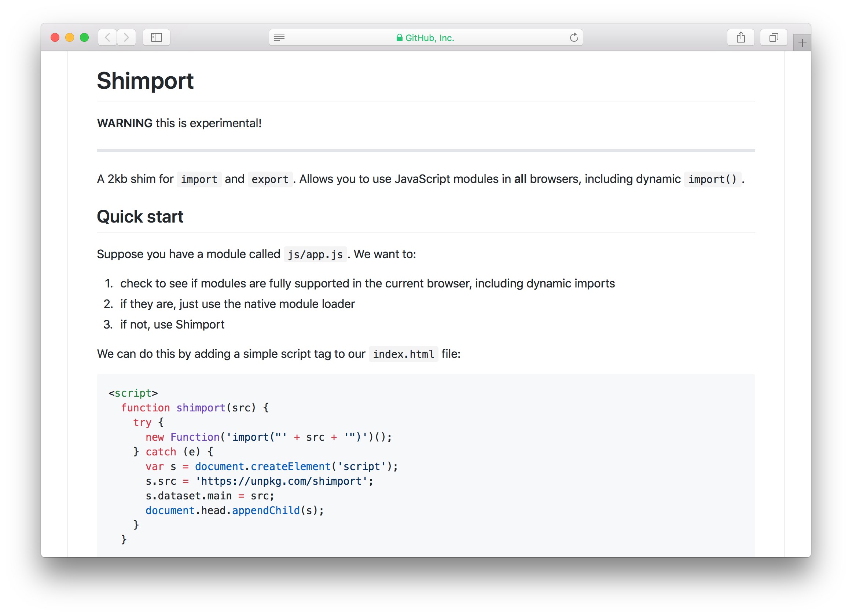Go back with the Safari back arrow
Image resolution: width=852 pixels, height=616 pixels.
click(107, 37)
